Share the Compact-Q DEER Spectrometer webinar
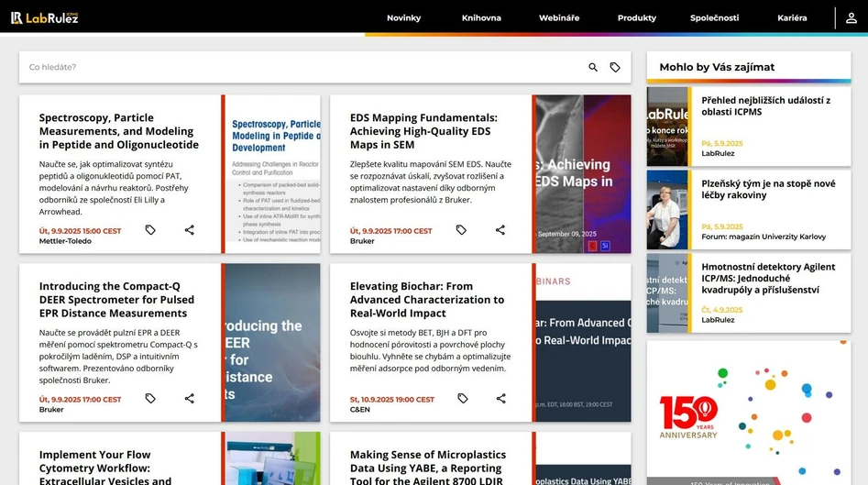 pyautogui.click(x=190, y=398)
